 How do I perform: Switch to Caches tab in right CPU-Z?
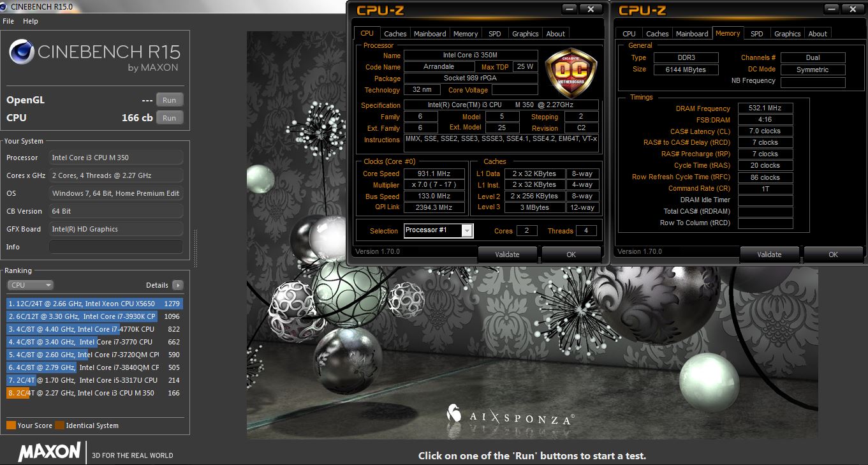pyautogui.click(x=658, y=34)
